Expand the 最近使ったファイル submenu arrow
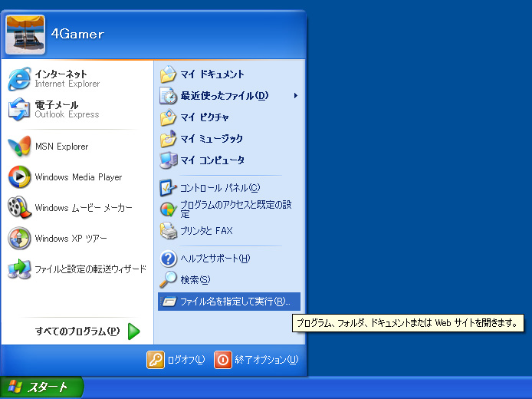 (x=296, y=96)
